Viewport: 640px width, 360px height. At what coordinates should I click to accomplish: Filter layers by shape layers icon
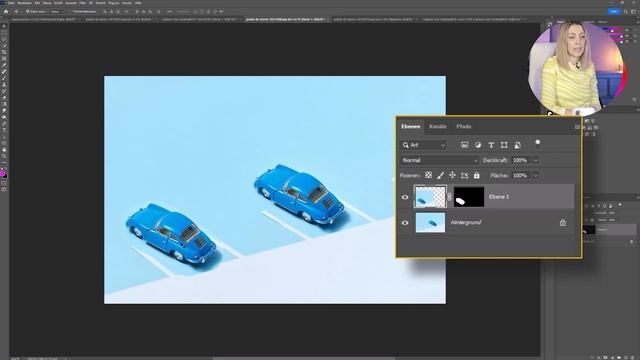tap(504, 145)
